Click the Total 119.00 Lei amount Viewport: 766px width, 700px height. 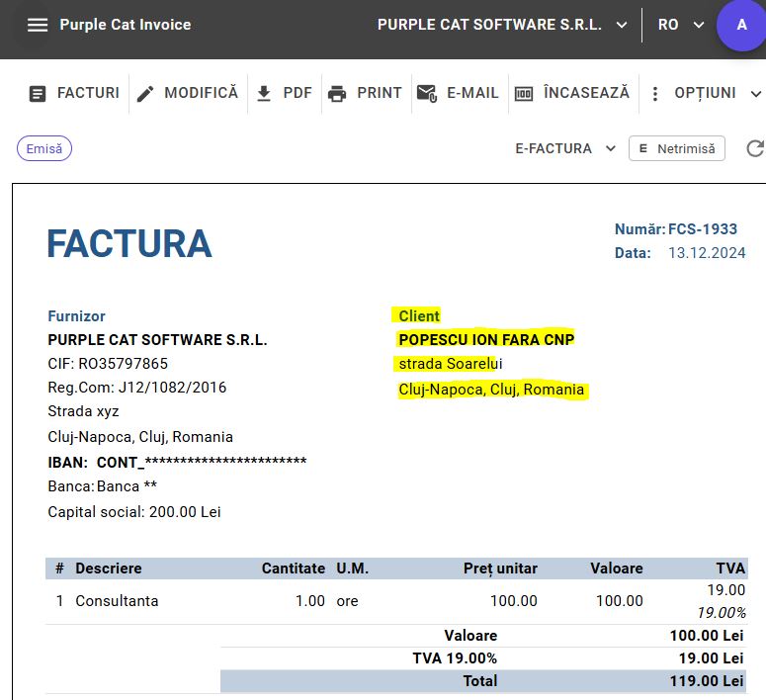coord(706,681)
